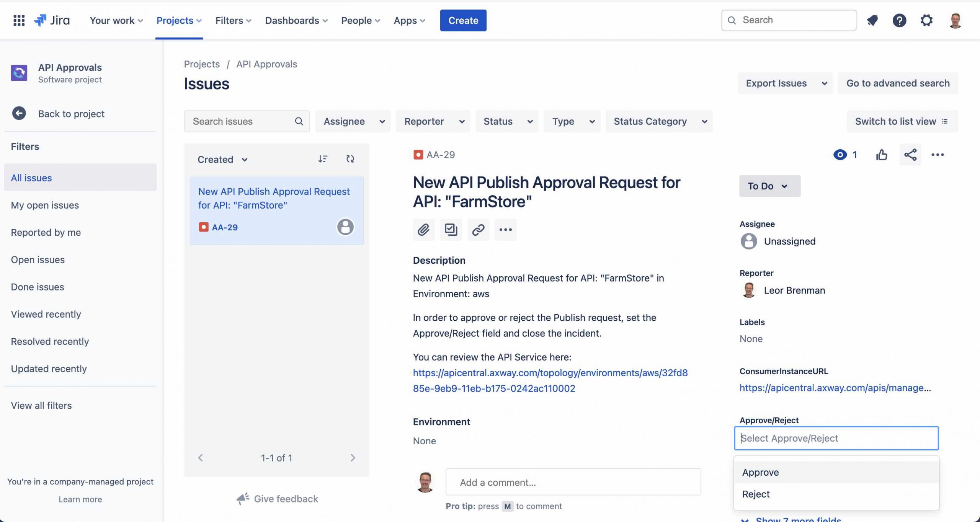This screenshot has width=980, height=522.
Task: Click the Select Approve/Reject input field
Action: [x=836, y=438]
